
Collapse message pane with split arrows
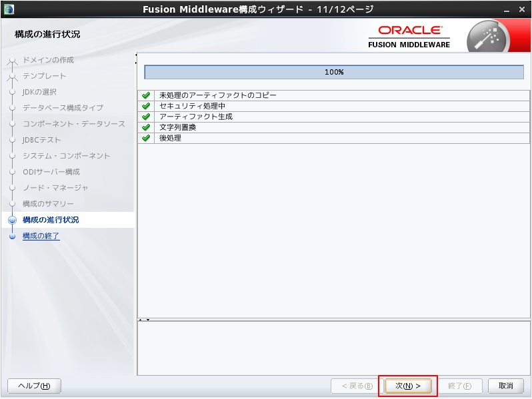tap(144, 320)
